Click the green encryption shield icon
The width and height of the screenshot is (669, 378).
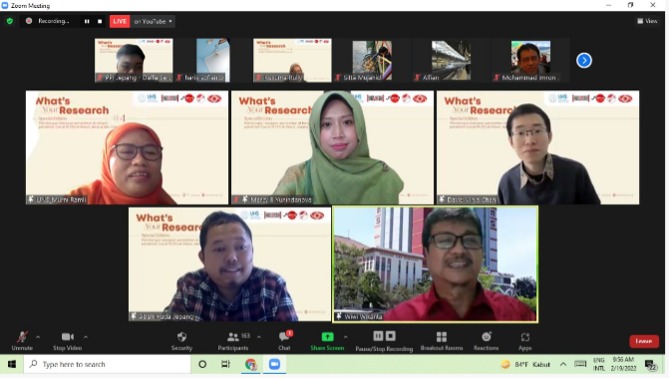tap(10, 21)
